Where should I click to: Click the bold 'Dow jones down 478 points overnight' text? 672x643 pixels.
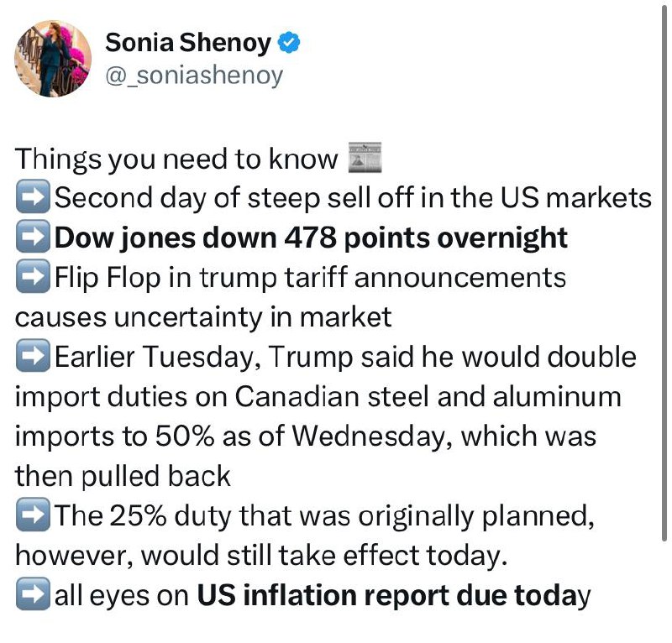pyautogui.click(x=311, y=238)
